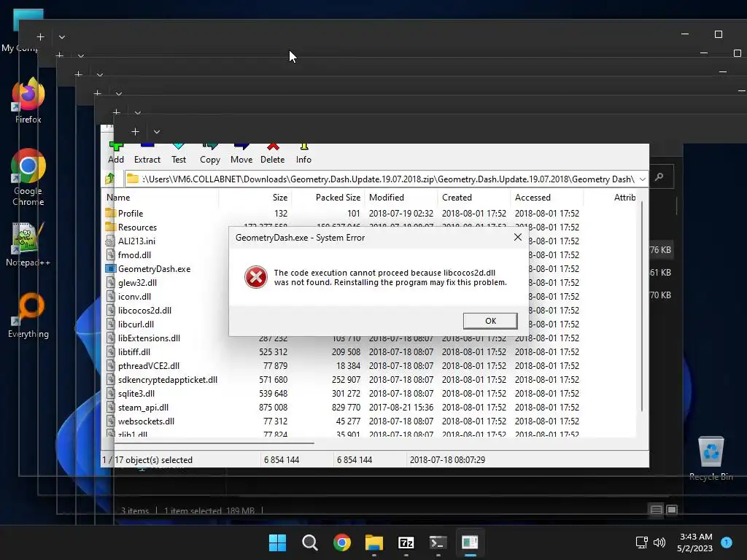747x560 pixels.
Task: Click the horizontal scrollbar of the file list
Action: 214,443
